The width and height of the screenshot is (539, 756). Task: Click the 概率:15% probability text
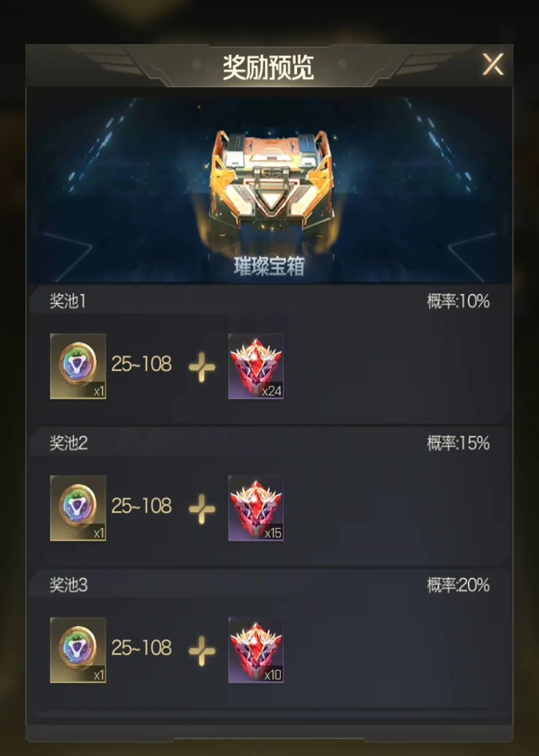458,443
